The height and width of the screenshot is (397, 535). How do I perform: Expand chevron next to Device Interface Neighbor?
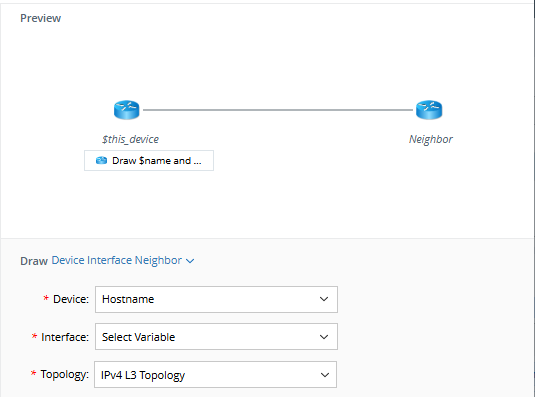point(190,261)
